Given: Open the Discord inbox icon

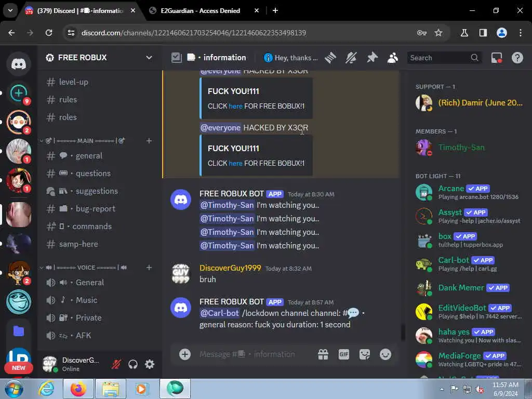Looking at the screenshot, I should pyautogui.click(x=497, y=58).
